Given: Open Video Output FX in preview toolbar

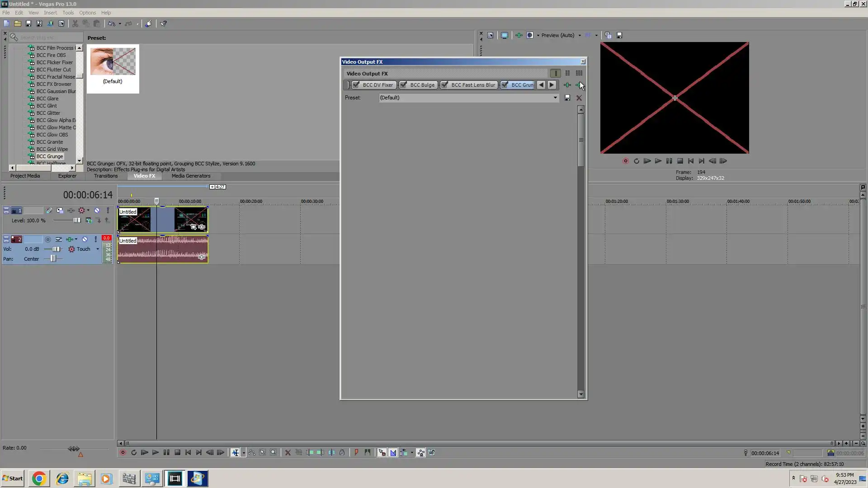Looking at the screenshot, I should (x=519, y=35).
